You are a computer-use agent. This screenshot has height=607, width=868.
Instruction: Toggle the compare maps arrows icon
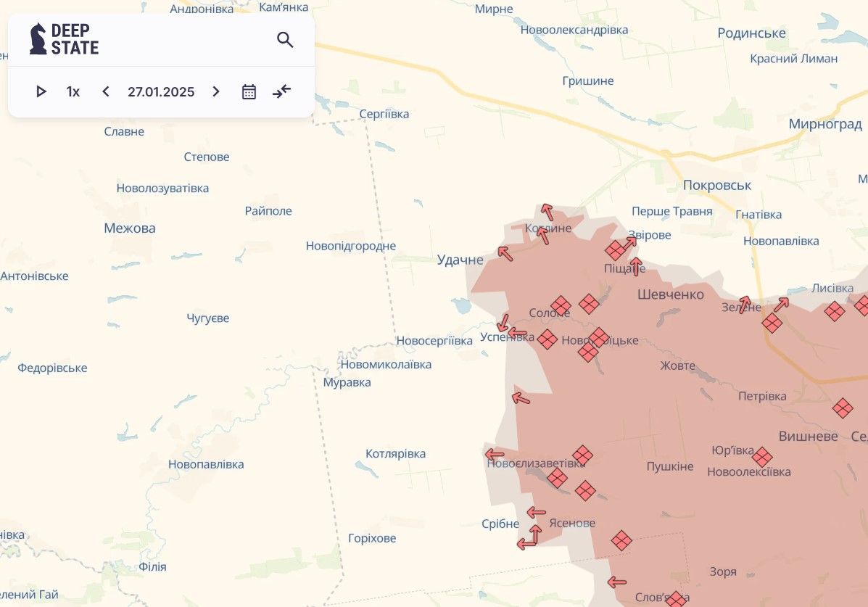click(282, 91)
